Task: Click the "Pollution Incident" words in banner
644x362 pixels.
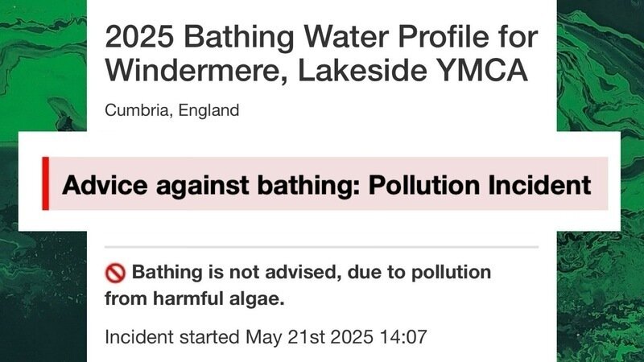Action: (479, 185)
